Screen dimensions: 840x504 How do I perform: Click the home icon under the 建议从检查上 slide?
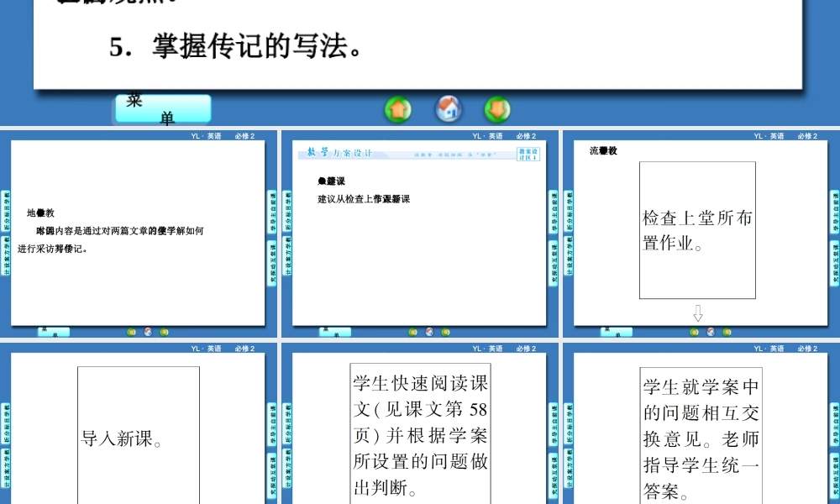tap(429, 332)
